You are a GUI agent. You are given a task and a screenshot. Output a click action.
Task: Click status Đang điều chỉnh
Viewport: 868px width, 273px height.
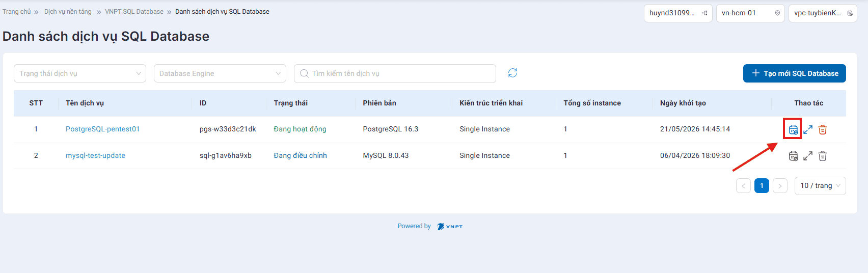(300, 155)
